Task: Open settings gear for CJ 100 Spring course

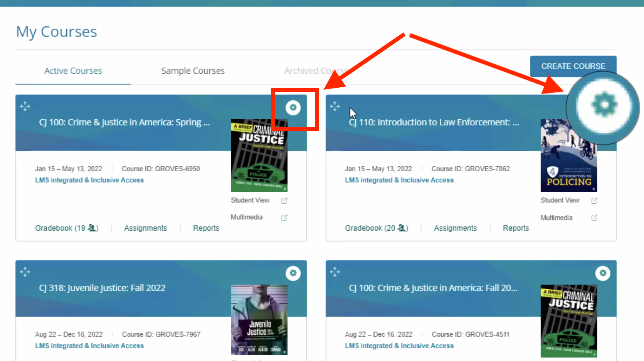Action: (293, 108)
